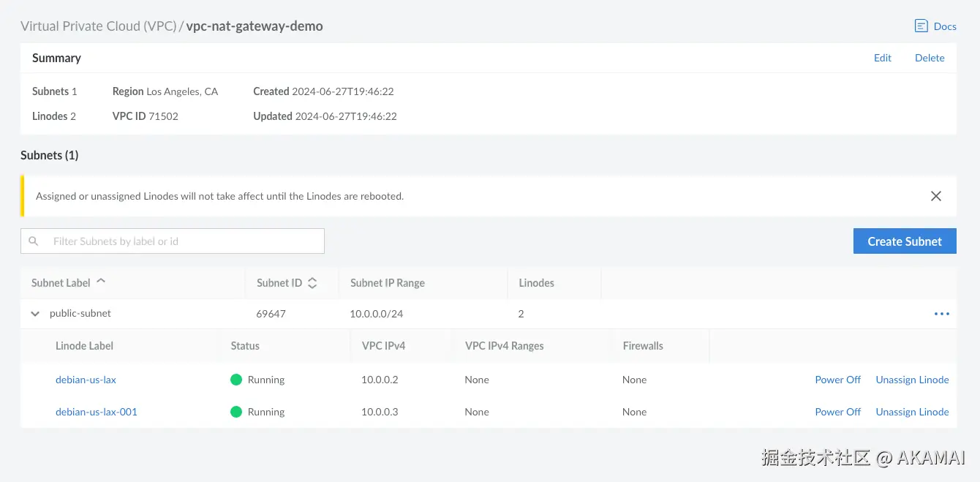Go to Virtual Private Cloud (VPC) breadcrumb
Viewport: 980px width, 482px height.
tap(98, 26)
